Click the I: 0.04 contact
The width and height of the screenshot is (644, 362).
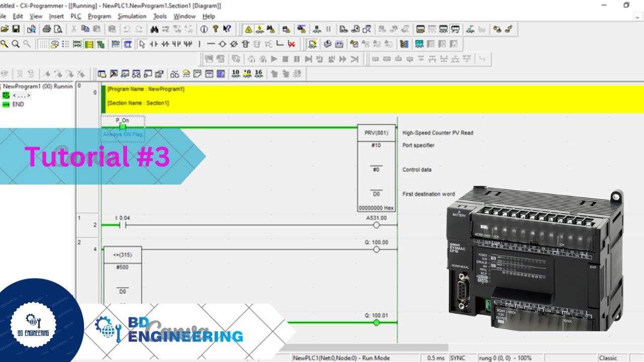tap(122, 225)
